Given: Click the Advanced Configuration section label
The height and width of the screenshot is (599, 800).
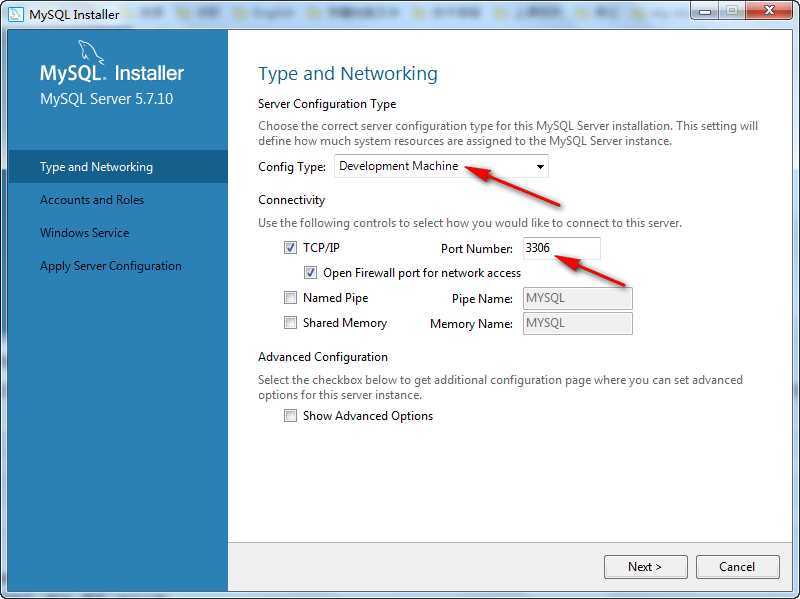Looking at the screenshot, I should pyautogui.click(x=323, y=357).
